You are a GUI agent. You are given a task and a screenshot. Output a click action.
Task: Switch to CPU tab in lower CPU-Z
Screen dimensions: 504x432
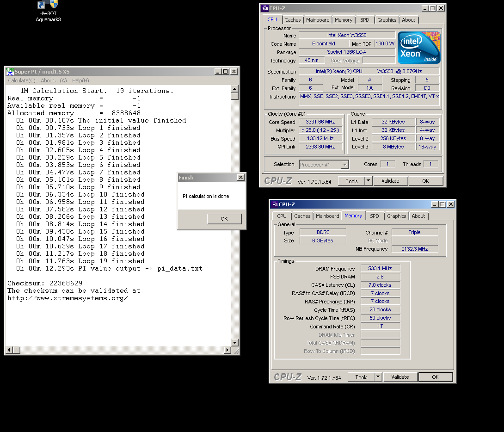coord(282,216)
